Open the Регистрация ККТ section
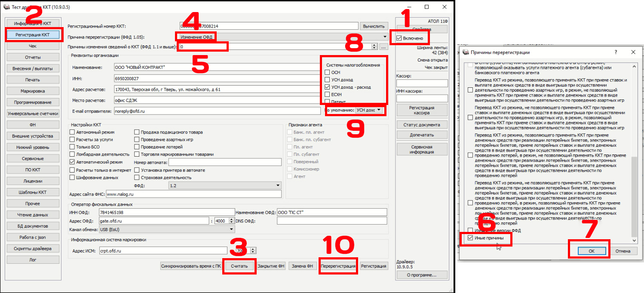The height and width of the screenshot is (293, 644). pyautogui.click(x=33, y=34)
